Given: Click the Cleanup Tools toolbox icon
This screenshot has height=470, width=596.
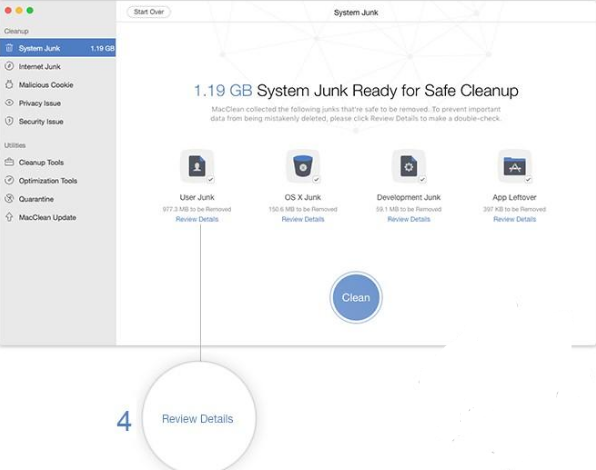Looking at the screenshot, I should point(9,162).
